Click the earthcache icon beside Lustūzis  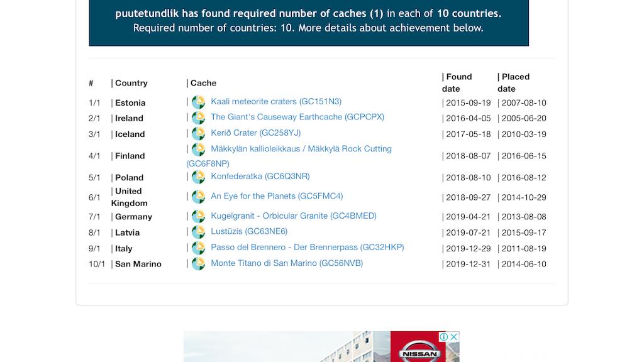click(x=198, y=232)
